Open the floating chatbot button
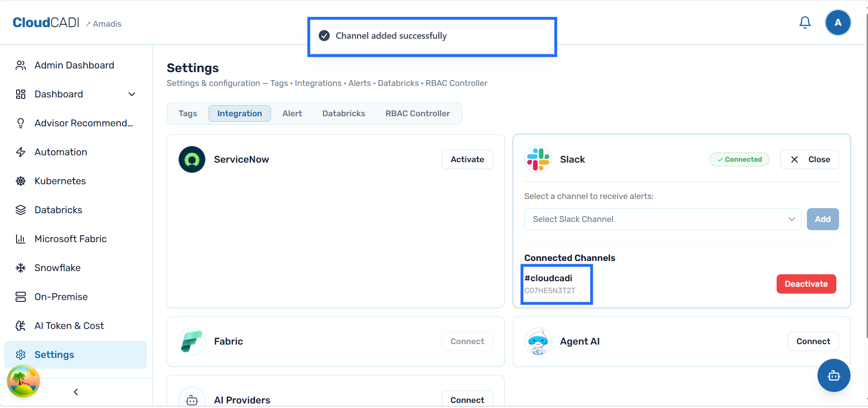Viewport: 868px width, 408px height. 834,375
